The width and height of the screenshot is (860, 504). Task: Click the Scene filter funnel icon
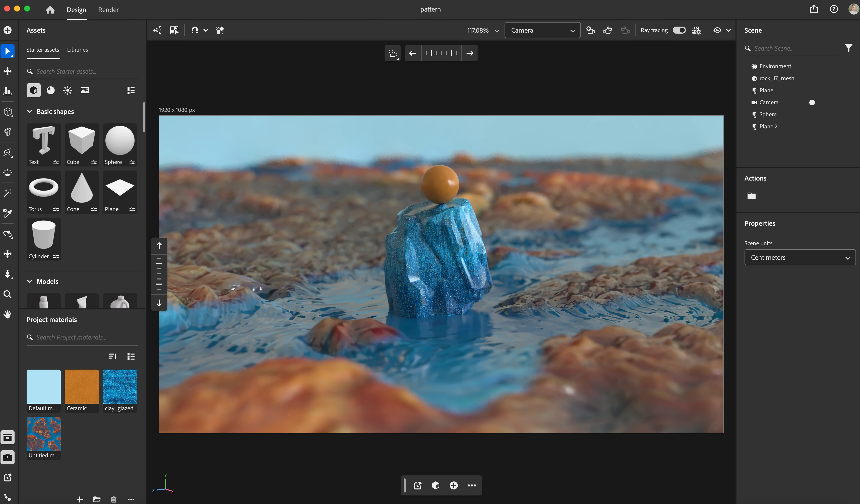click(848, 48)
